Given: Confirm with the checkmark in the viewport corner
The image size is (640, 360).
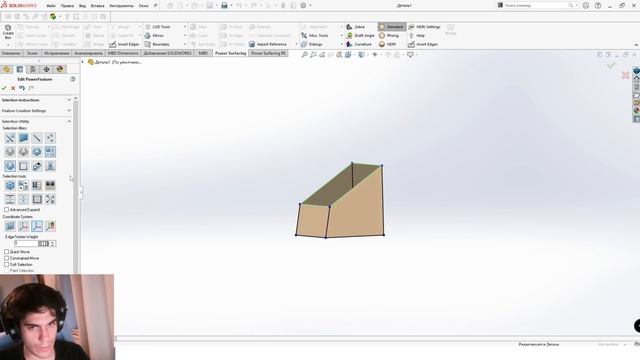Looking at the screenshot, I should click(611, 65).
